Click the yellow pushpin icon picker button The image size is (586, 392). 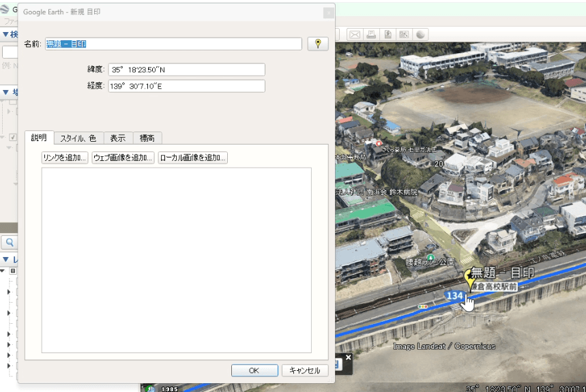317,44
